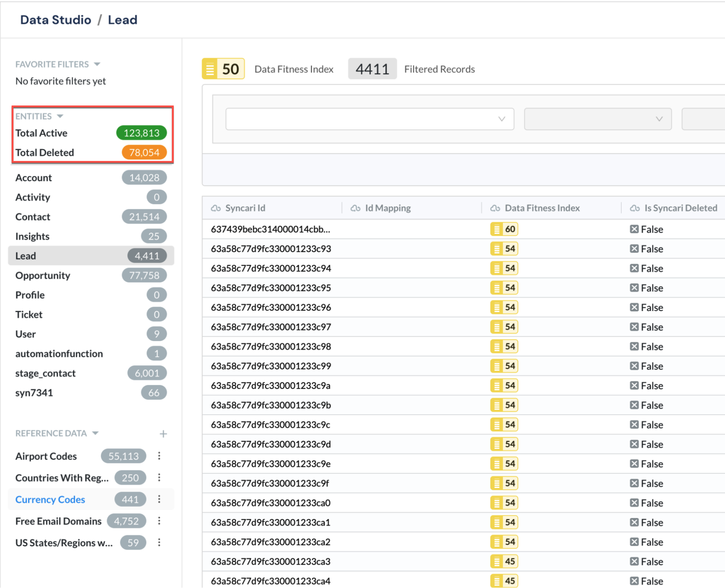Open the second filter operator dropdown
This screenshot has height=588, width=725.
click(x=598, y=119)
